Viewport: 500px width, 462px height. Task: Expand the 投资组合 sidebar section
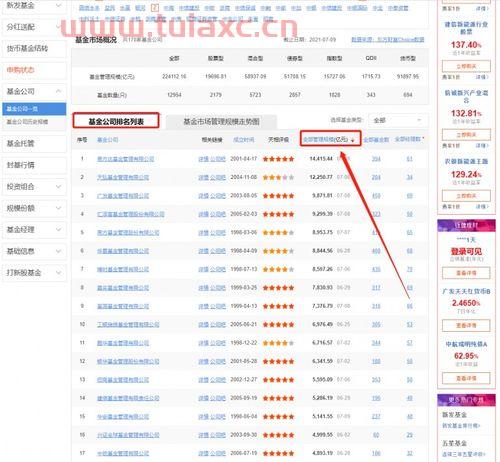[58, 187]
